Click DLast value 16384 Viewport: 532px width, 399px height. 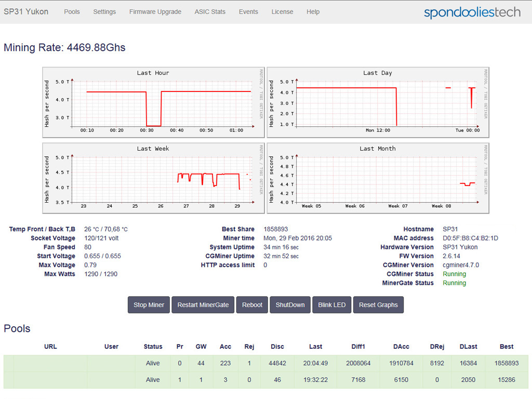pos(468,363)
